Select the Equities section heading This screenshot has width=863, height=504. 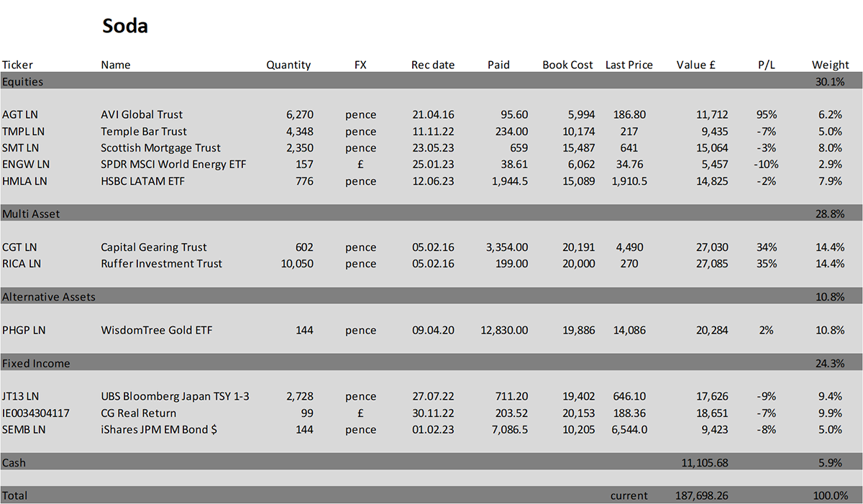22,81
